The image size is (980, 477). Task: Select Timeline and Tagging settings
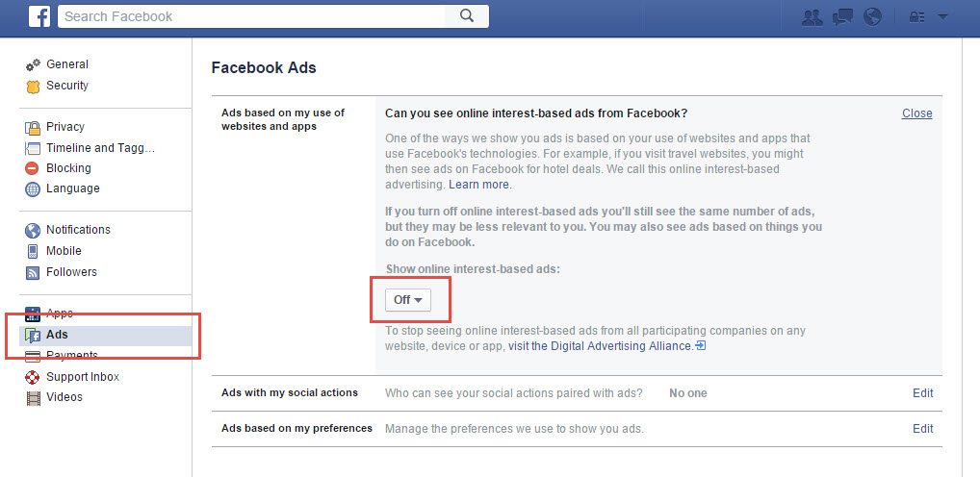point(100,148)
